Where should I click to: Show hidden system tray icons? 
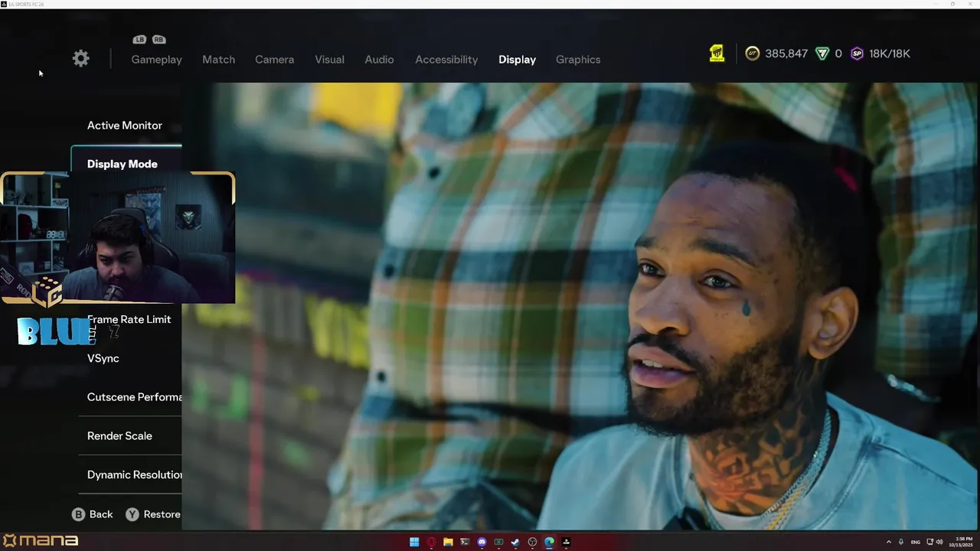pos(889,542)
